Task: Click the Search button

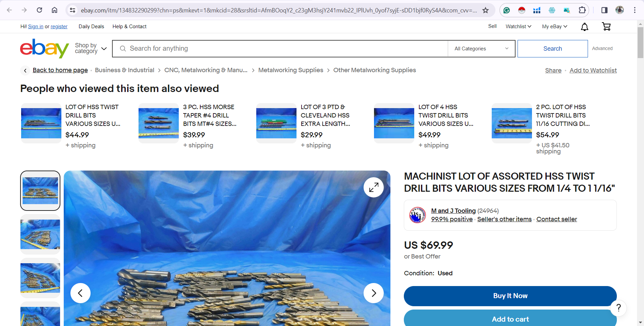Action: pyautogui.click(x=552, y=49)
